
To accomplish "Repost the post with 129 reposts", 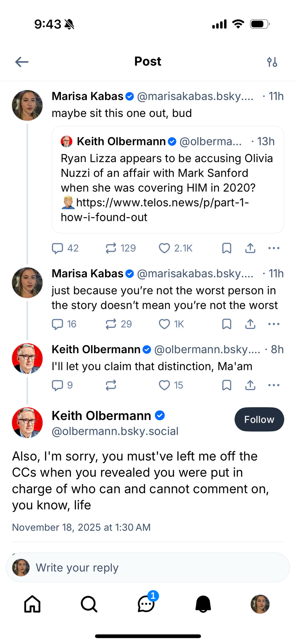I will pyautogui.click(x=111, y=248).
